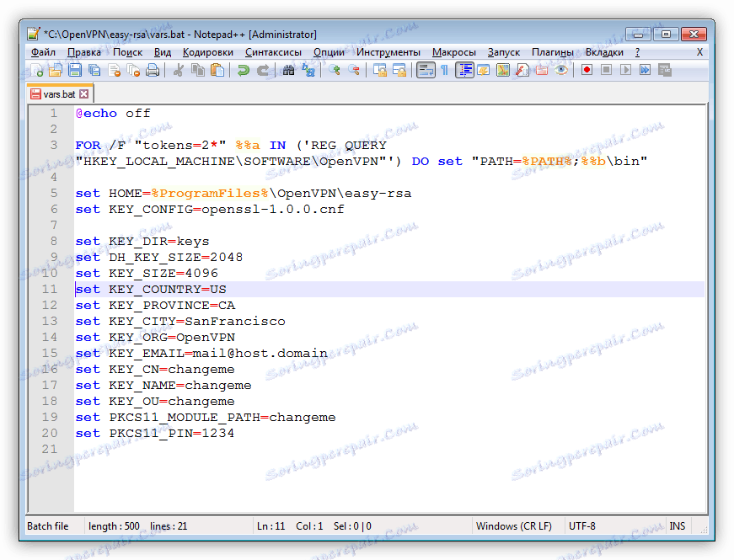Image resolution: width=734 pixels, height=560 pixels.
Task: Click UTF-8 encoding in status bar
Action: click(x=581, y=526)
